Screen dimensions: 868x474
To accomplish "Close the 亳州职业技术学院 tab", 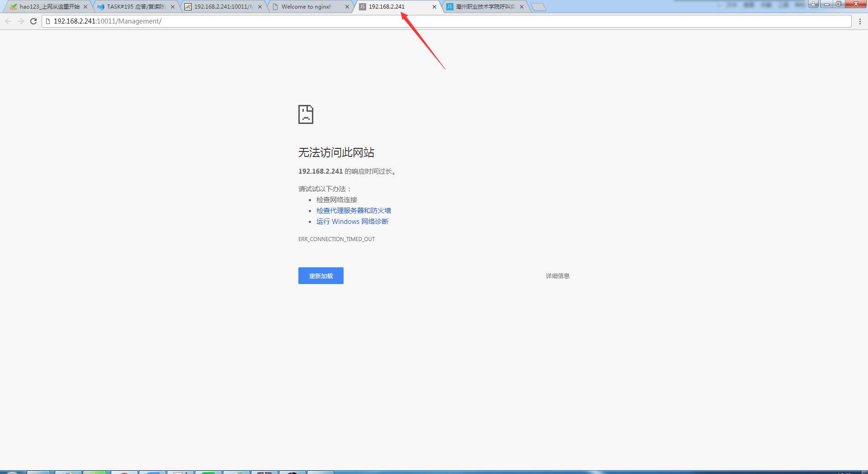I will click(522, 7).
